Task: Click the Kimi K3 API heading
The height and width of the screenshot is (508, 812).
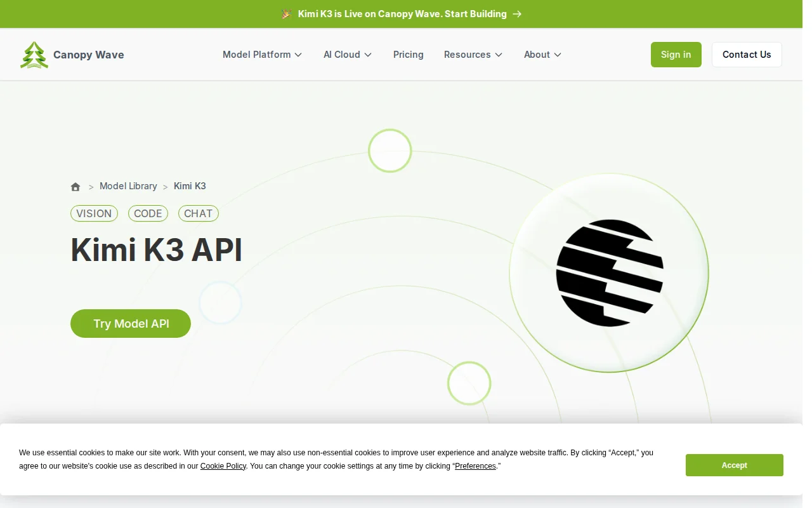Action: 157,250
